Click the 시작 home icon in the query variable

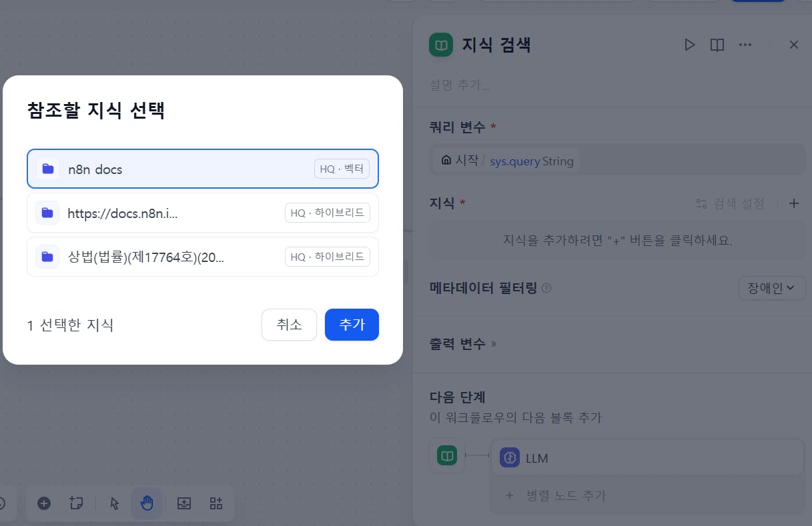click(x=446, y=161)
